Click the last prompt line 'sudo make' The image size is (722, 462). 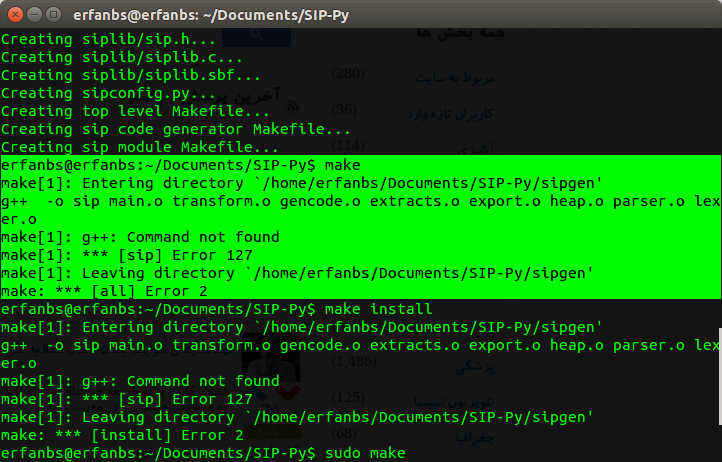[x=203, y=453]
